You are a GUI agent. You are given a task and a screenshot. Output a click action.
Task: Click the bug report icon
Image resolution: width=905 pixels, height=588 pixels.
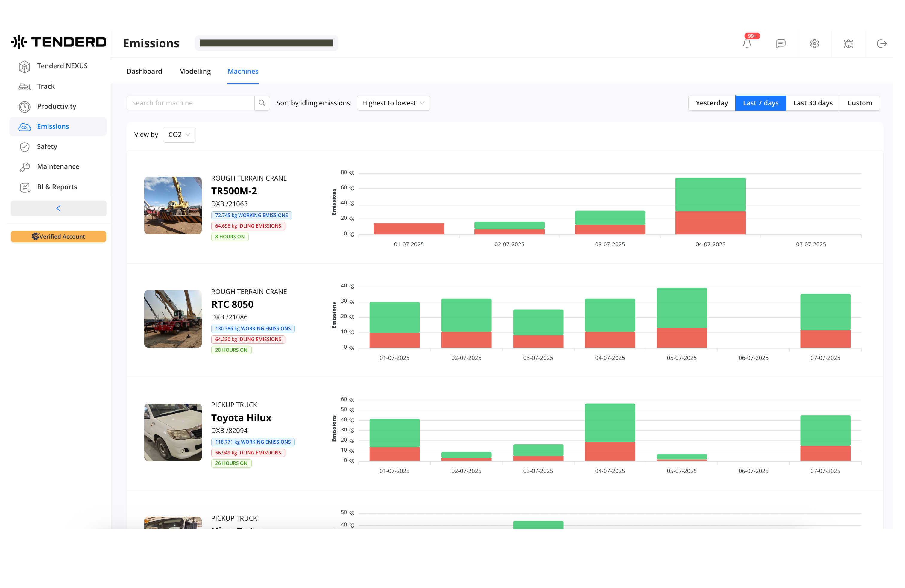click(848, 44)
